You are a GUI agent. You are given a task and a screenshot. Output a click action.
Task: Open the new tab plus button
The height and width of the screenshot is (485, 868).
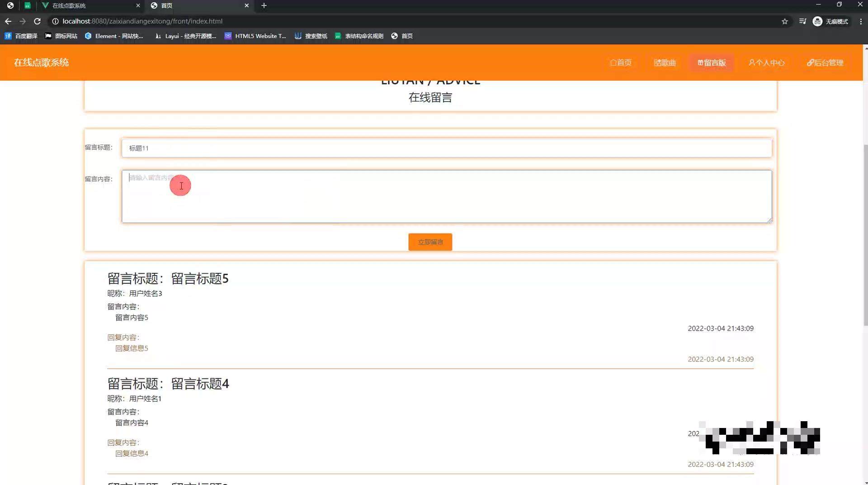pyautogui.click(x=264, y=5)
